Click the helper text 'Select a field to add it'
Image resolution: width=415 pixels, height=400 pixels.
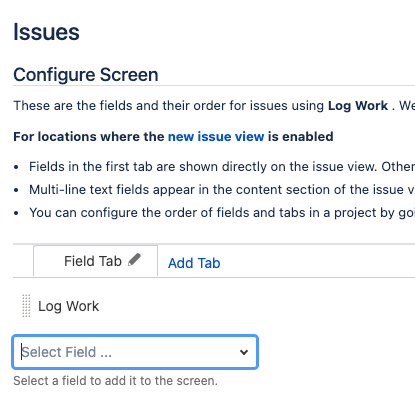(x=115, y=381)
